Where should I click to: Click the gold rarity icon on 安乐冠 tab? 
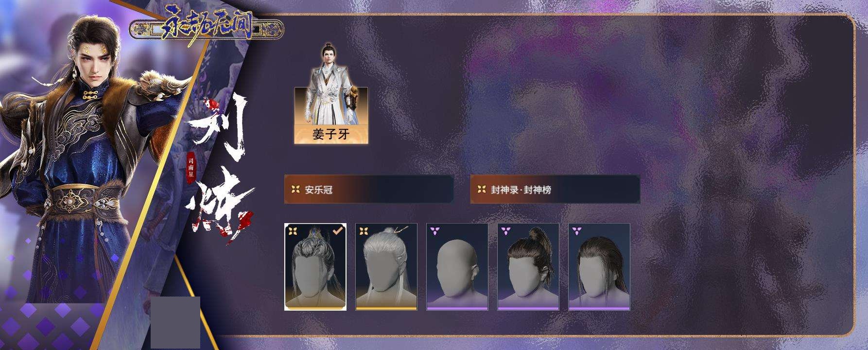295,190
